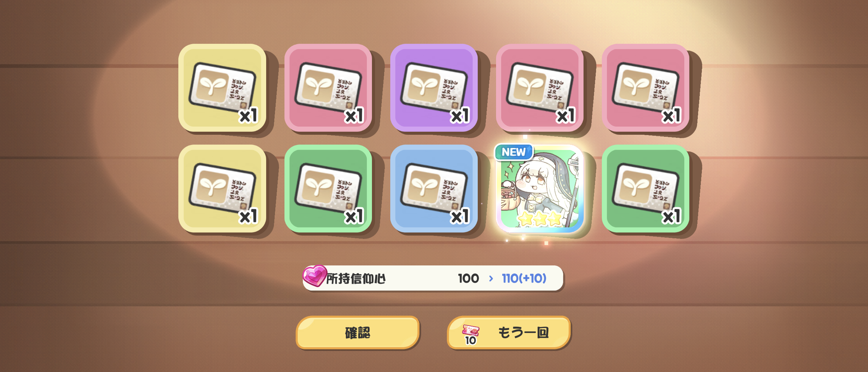Click the NEW badge on character card
Screen dimensions: 868x372
coord(514,152)
